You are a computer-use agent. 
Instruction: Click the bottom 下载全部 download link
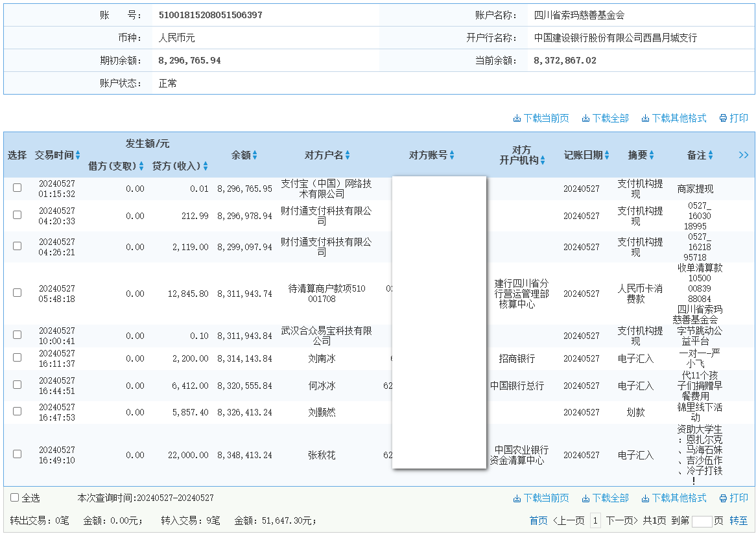click(605, 498)
